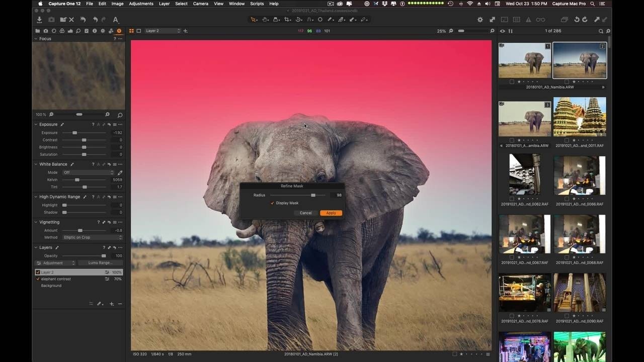Click the Exposure slider handle
The image size is (644, 362).
74,133
